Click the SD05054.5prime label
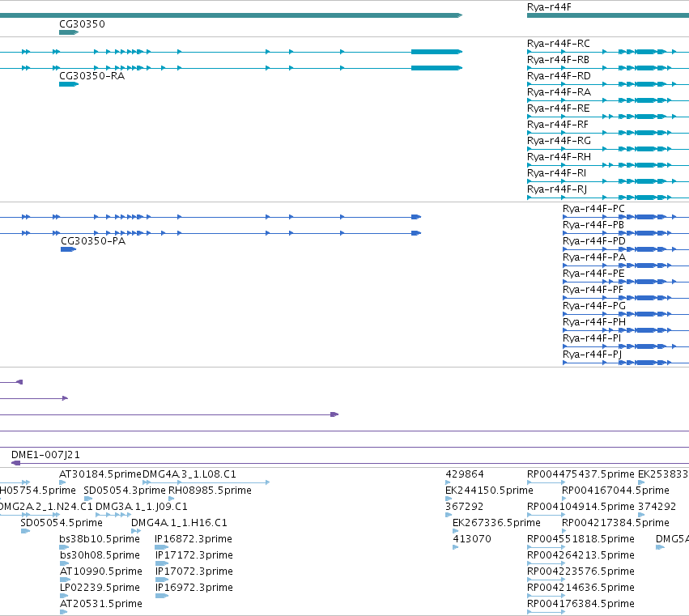Screen dimensions: 689x616 click(62, 523)
